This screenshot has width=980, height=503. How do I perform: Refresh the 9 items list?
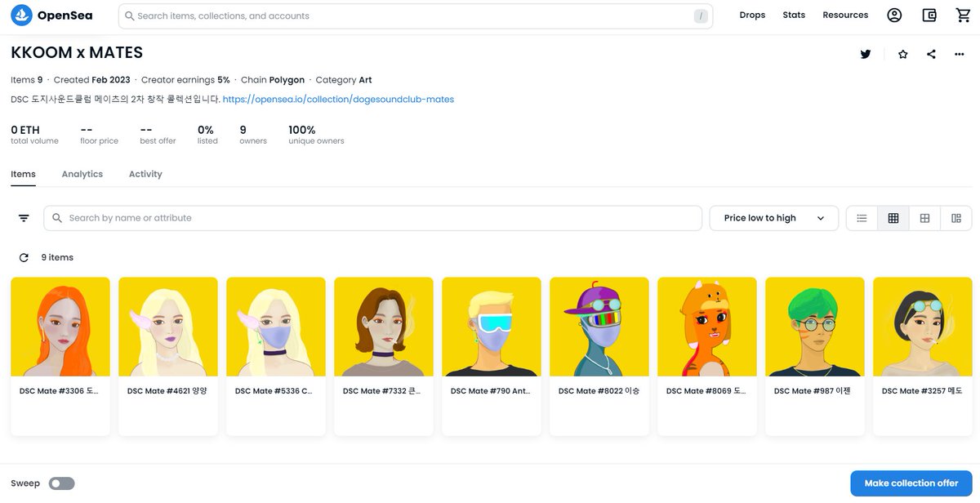click(24, 257)
